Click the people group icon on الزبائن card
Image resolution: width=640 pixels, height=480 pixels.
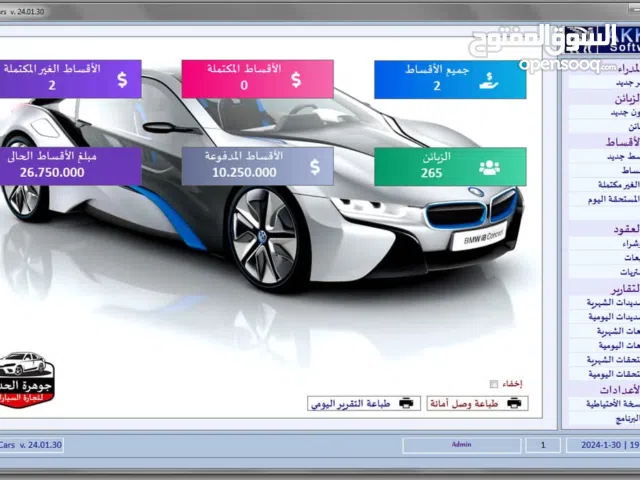[x=489, y=167]
